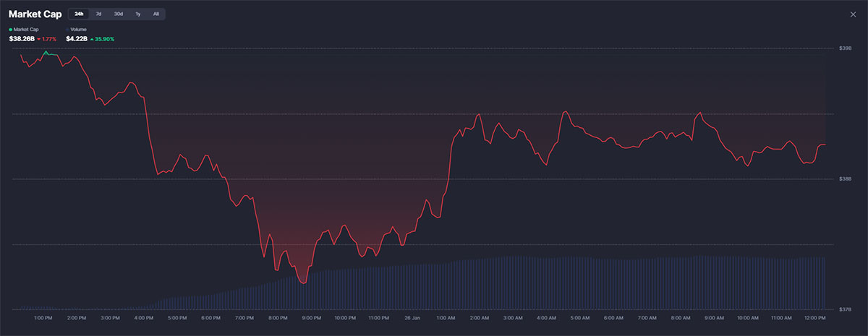Click the dark blue Volume legend dot
868x336 pixels.
point(67,30)
